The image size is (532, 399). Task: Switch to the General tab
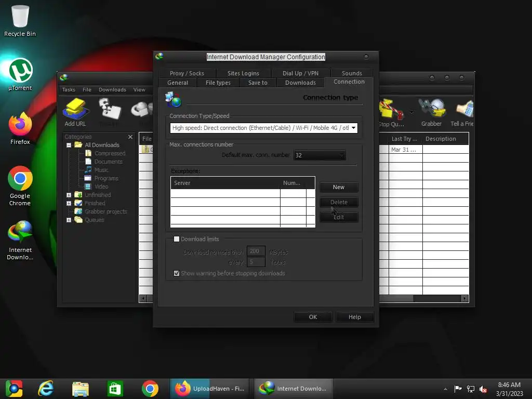click(178, 83)
